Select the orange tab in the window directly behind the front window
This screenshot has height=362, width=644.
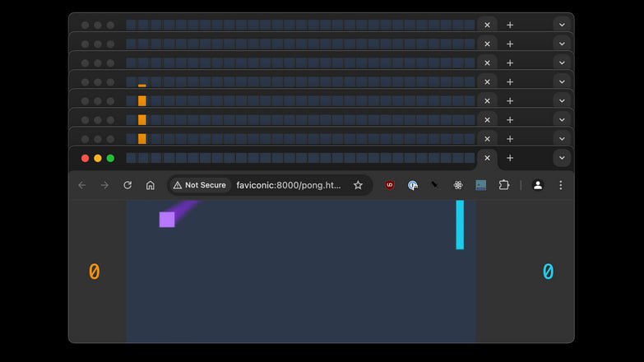click(x=142, y=139)
